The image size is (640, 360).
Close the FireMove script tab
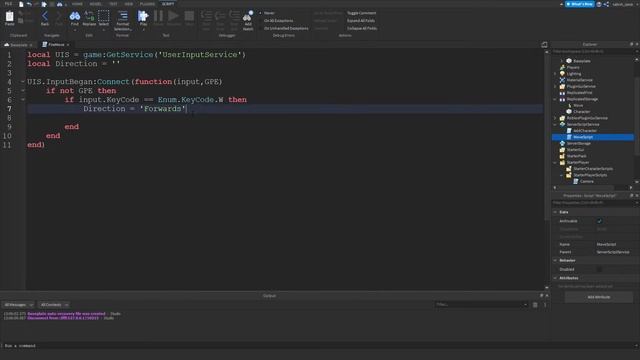tap(68, 45)
